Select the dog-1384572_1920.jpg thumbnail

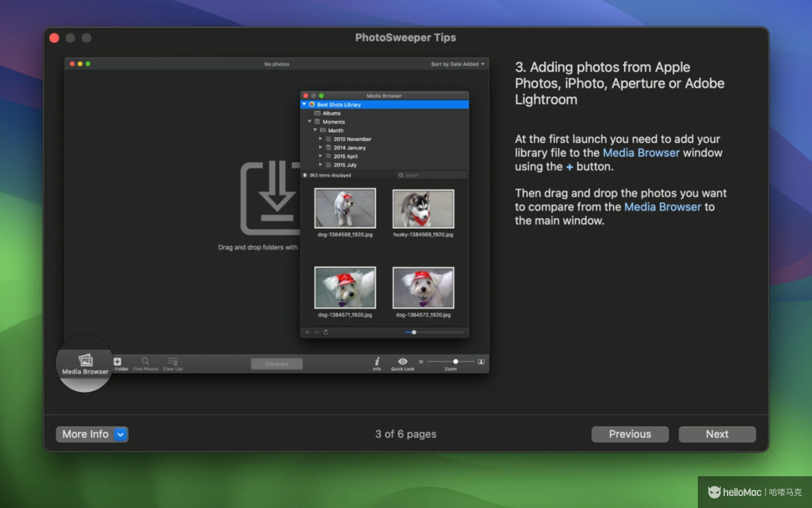point(423,288)
